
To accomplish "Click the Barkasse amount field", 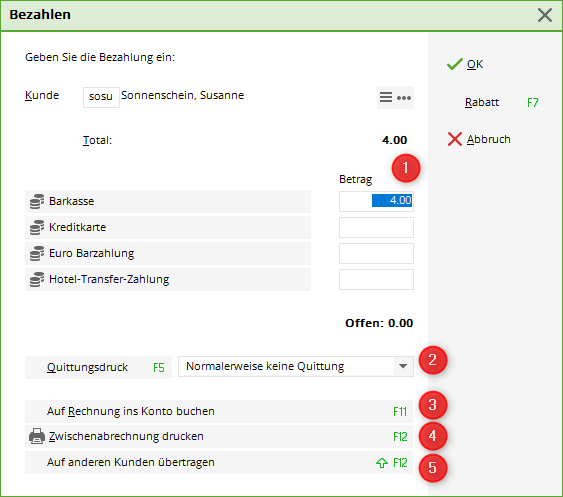I will coord(376,201).
